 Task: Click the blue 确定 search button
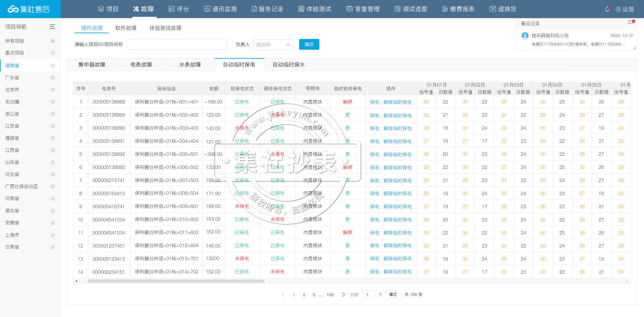pos(309,44)
